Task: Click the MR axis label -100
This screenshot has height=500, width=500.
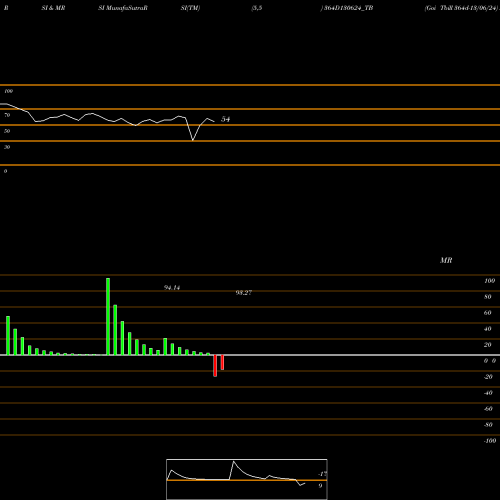Action: point(490,441)
